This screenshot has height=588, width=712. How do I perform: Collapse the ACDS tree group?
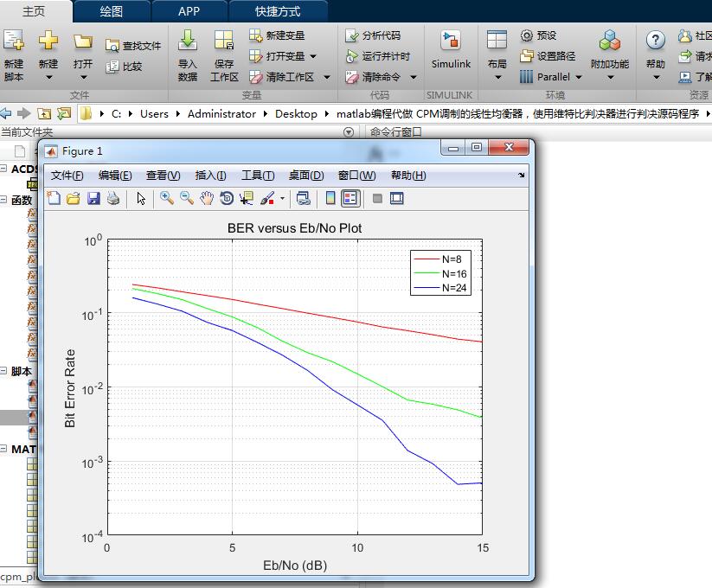pyautogui.click(x=3, y=169)
